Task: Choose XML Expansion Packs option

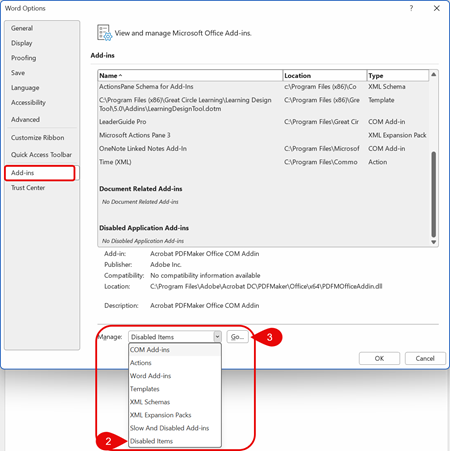Action: pyautogui.click(x=175, y=415)
